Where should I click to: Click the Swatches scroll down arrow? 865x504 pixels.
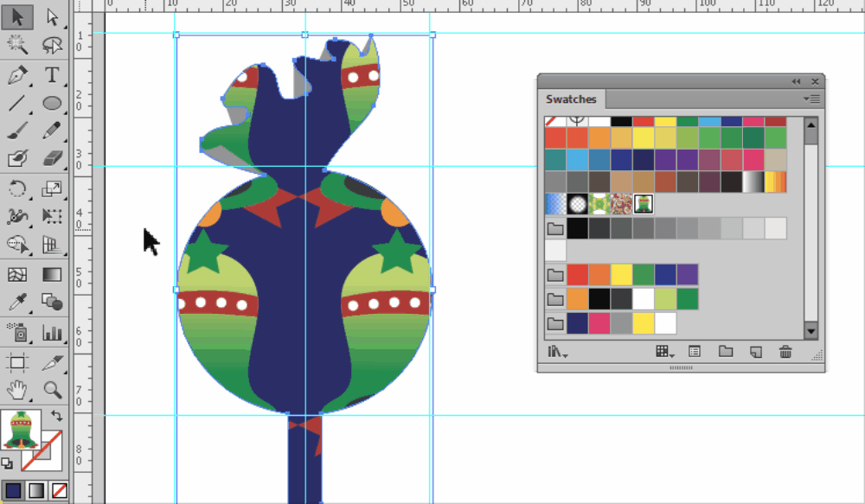click(811, 331)
